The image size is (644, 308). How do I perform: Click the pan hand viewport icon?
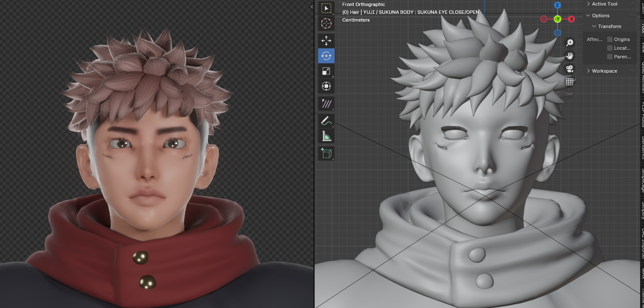[x=570, y=55]
